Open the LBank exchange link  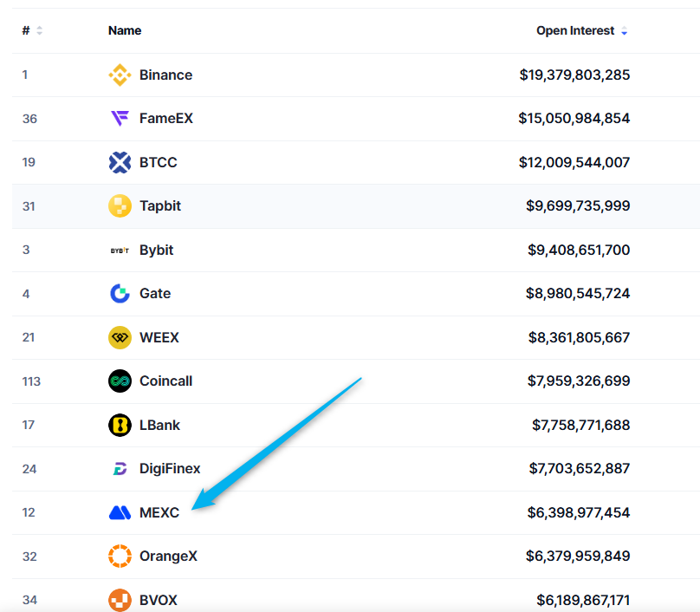159,425
